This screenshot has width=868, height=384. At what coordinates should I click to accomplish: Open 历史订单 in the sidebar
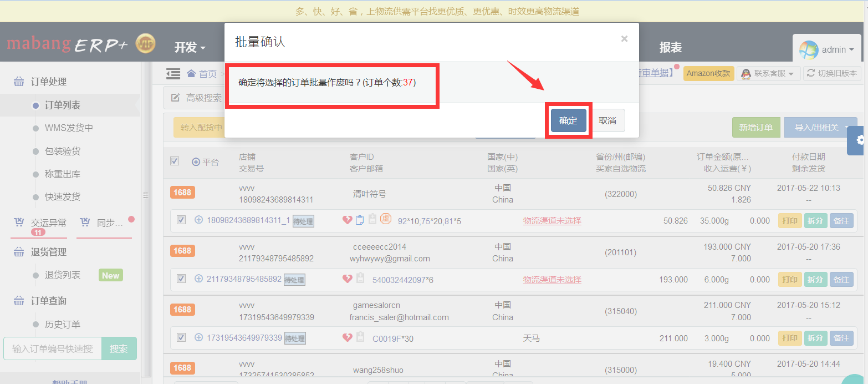[63, 324]
